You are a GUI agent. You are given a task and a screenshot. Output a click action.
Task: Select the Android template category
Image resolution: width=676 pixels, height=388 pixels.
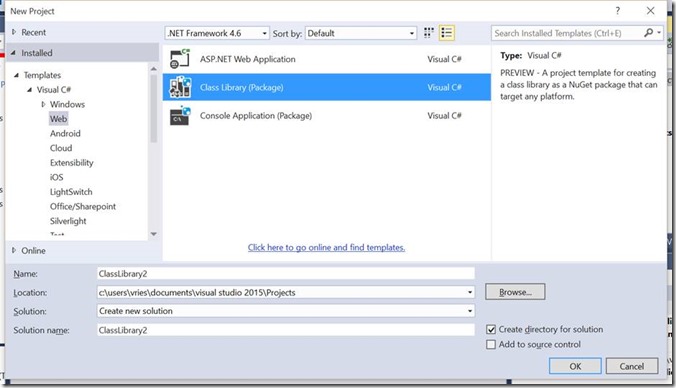coord(65,133)
